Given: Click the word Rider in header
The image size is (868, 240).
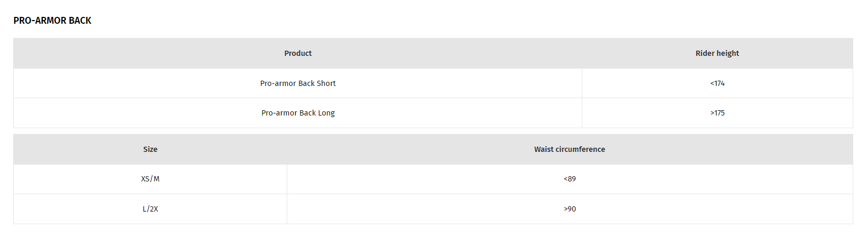Looking at the screenshot, I should pyautogui.click(x=705, y=53).
